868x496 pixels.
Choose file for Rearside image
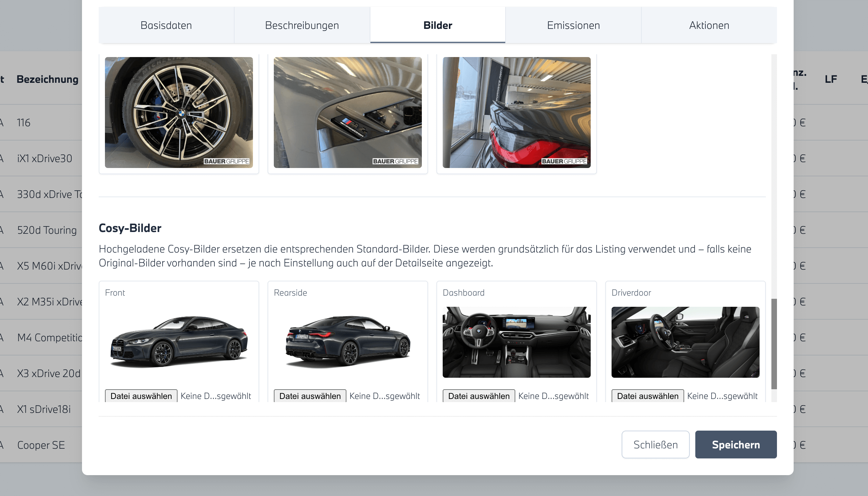(x=310, y=396)
